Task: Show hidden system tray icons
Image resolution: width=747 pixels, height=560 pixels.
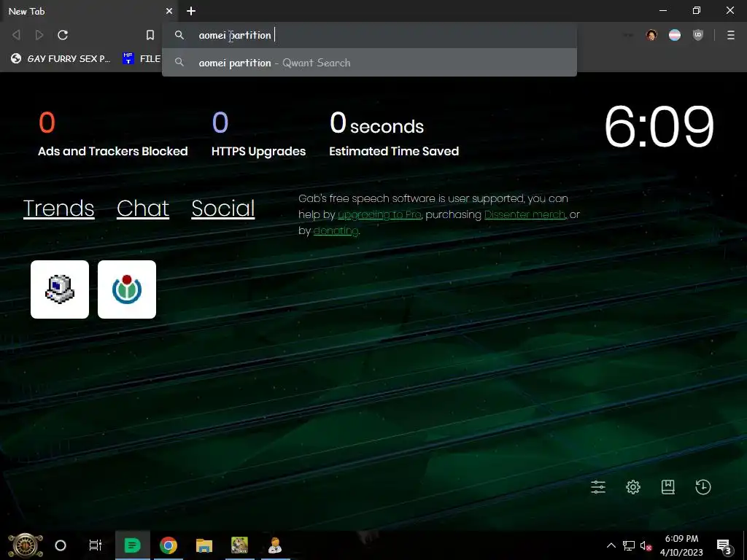Action: pyautogui.click(x=611, y=545)
